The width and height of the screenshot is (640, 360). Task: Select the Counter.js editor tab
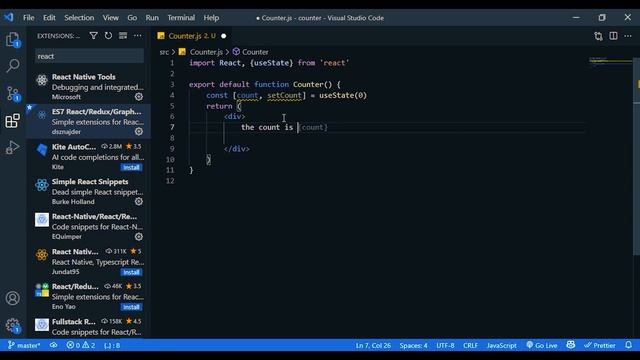point(192,36)
